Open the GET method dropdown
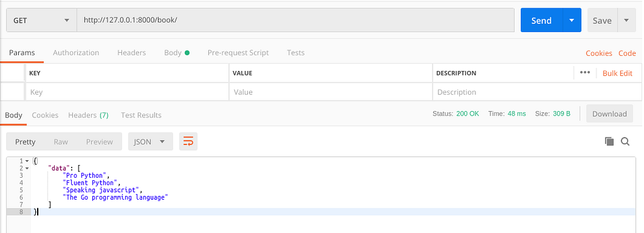644x233 pixels. pos(42,20)
